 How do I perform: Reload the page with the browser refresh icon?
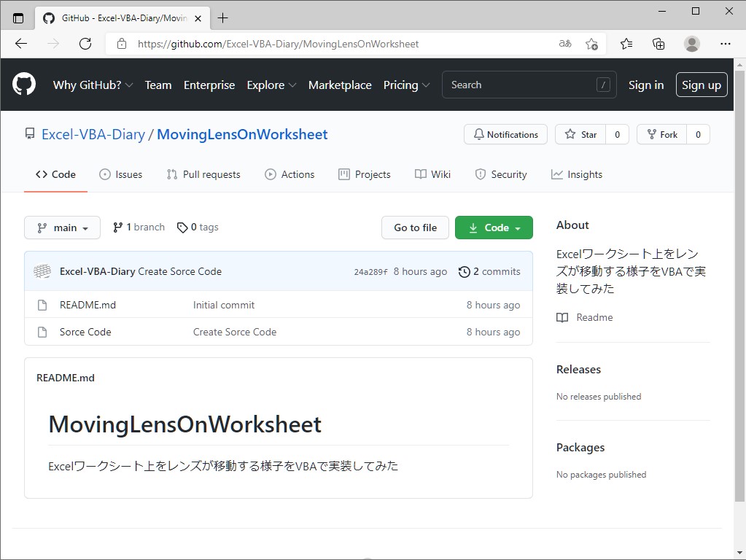tap(85, 44)
